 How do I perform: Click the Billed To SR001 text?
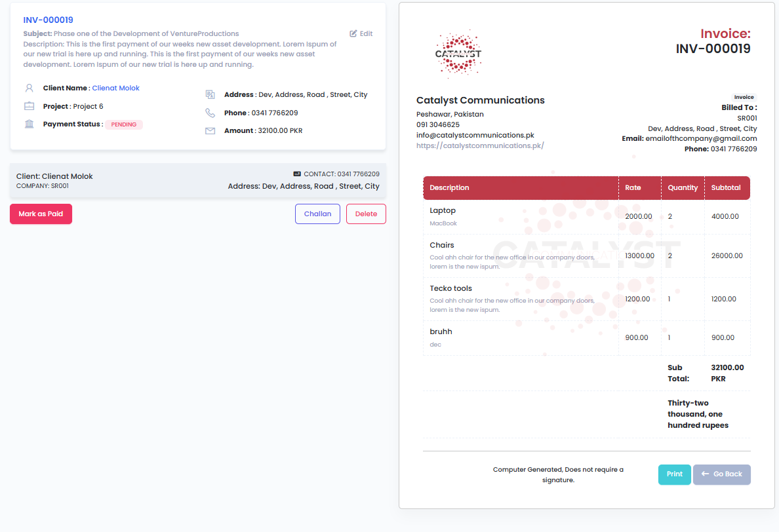747,118
